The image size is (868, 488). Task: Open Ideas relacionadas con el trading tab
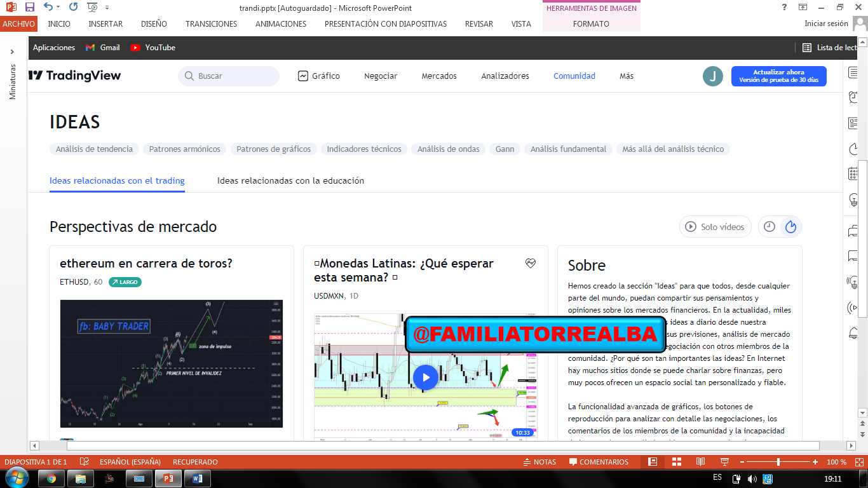[x=117, y=181]
